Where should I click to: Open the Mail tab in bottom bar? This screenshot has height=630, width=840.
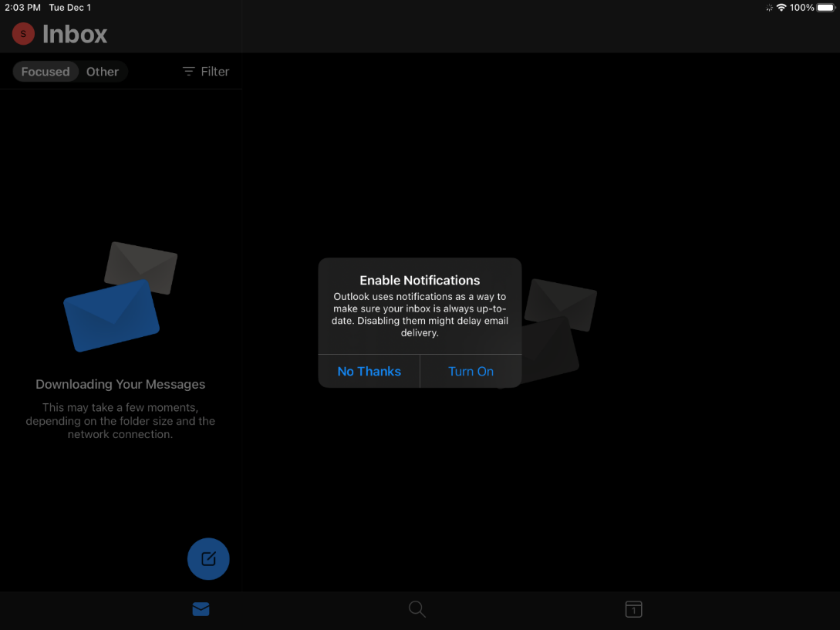pyautogui.click(x=201, y=609)
